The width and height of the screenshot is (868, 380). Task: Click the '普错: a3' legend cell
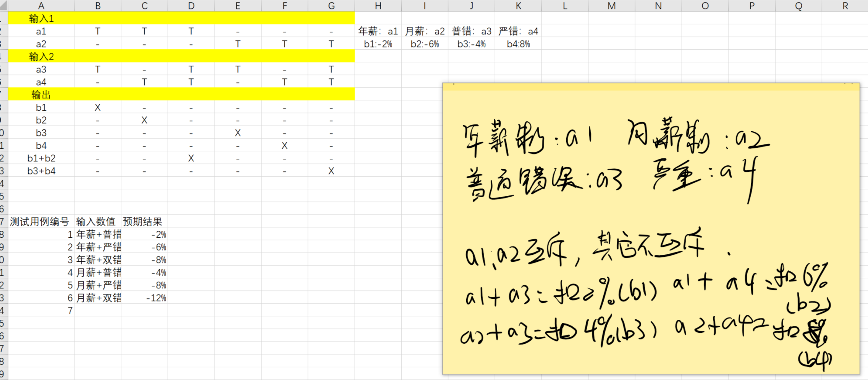[472, 31]
